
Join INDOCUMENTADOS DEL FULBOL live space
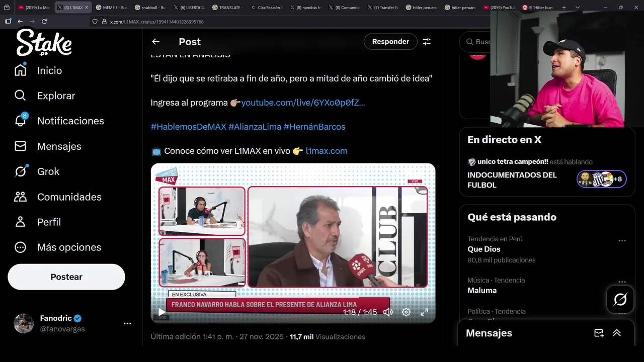coord(512,180)
